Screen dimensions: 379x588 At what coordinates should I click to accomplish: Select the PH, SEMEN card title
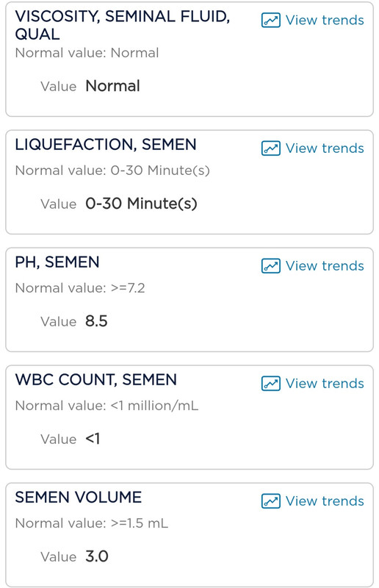[57, 262]
